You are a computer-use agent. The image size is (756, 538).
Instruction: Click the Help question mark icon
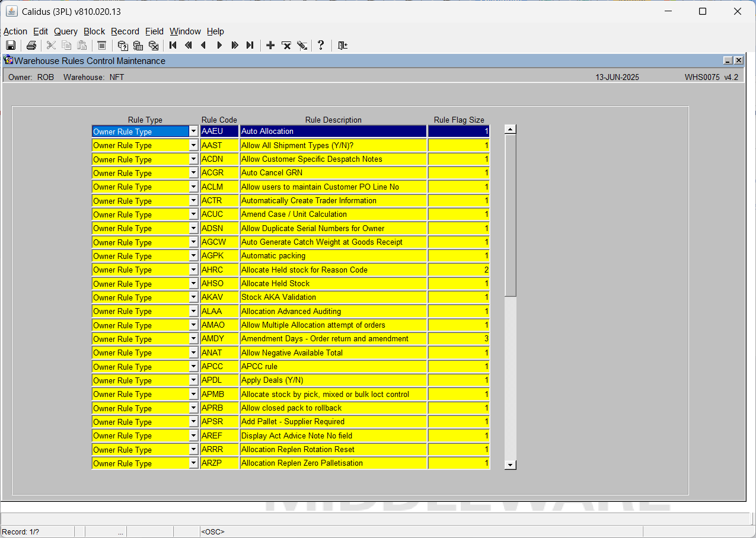(x=321, y=46)
